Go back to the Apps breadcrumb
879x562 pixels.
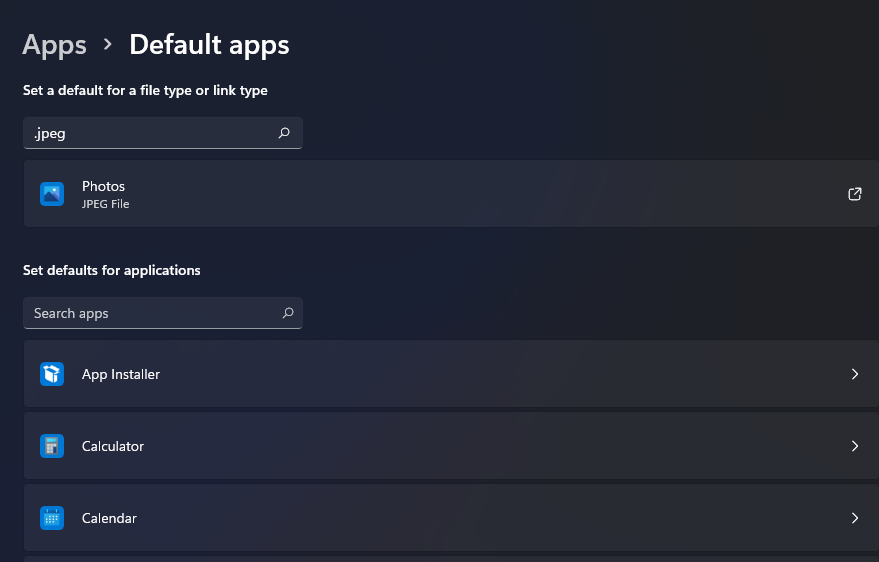click(54, 45)
